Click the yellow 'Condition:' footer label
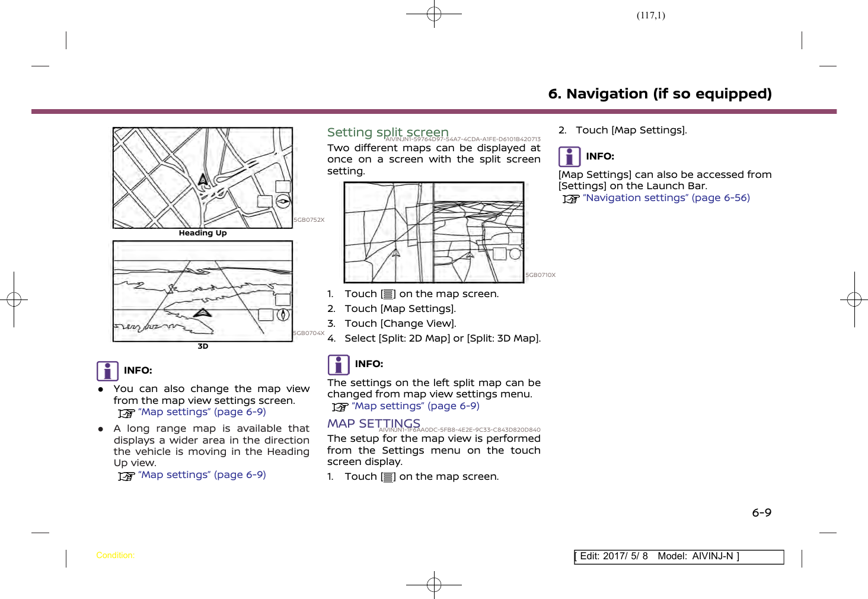Viewport: 868px width, 599px height. (x=115, y=556)
